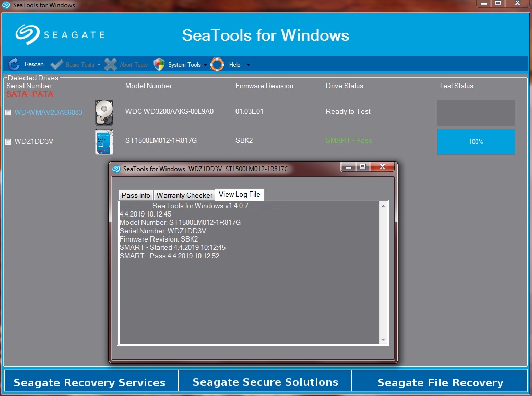
Task: Click the Abort Tests X icon
Action: (111, 65)
